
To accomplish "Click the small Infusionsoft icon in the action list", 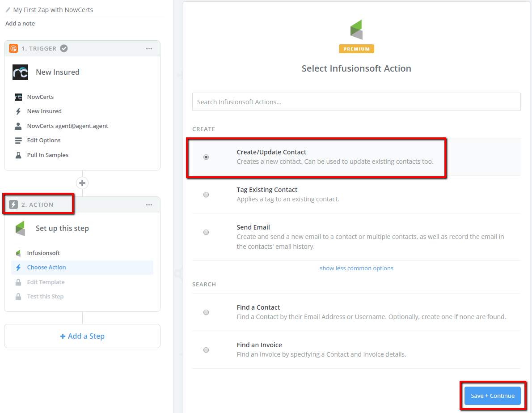I will (18, 253).
